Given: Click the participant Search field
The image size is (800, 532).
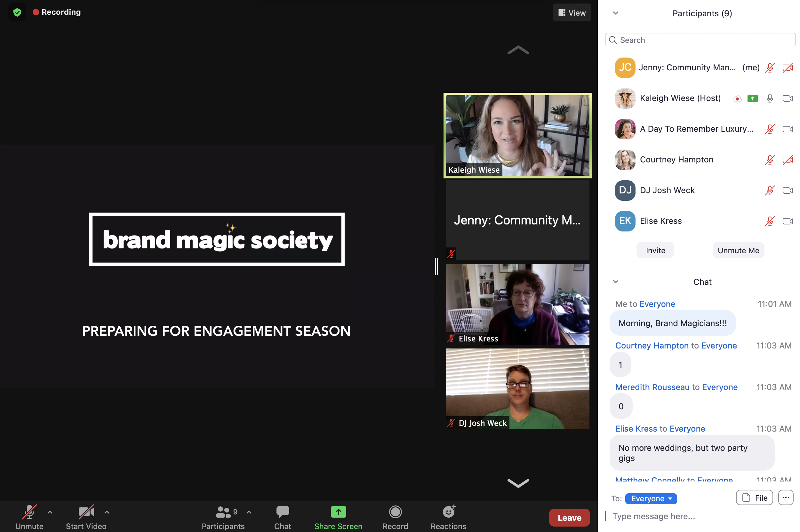Looking at the screenshot, I should (700, 40).
